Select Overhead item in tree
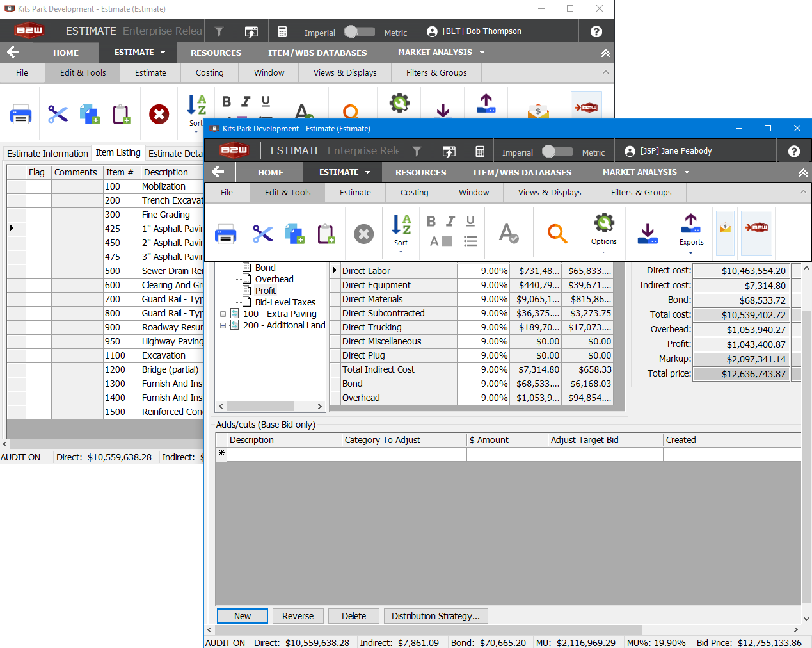812x648 pixels. click(x=275, y=279)
